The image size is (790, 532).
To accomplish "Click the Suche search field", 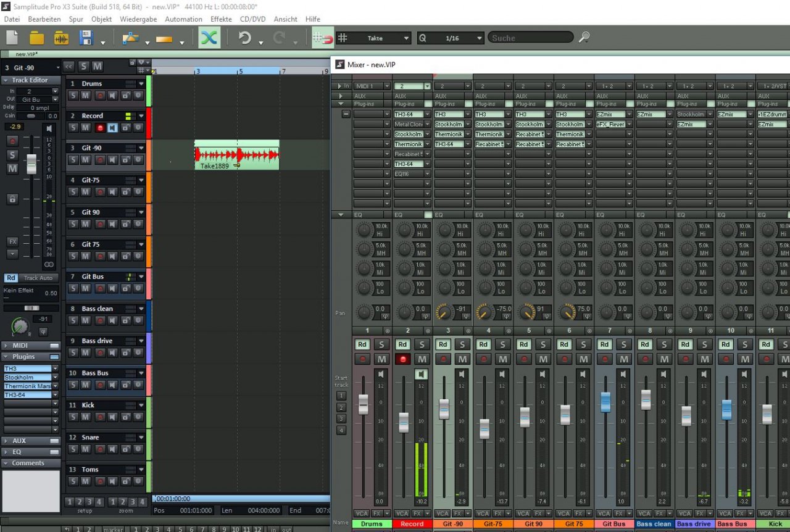I will [x=531, y=38].
